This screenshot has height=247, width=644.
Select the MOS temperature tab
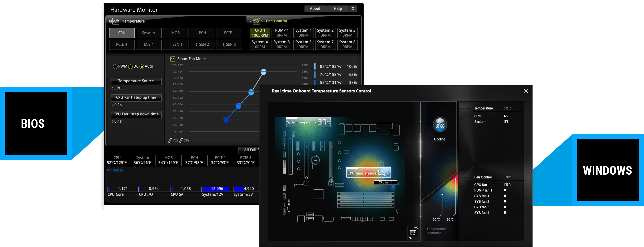(x=175, y=33)
